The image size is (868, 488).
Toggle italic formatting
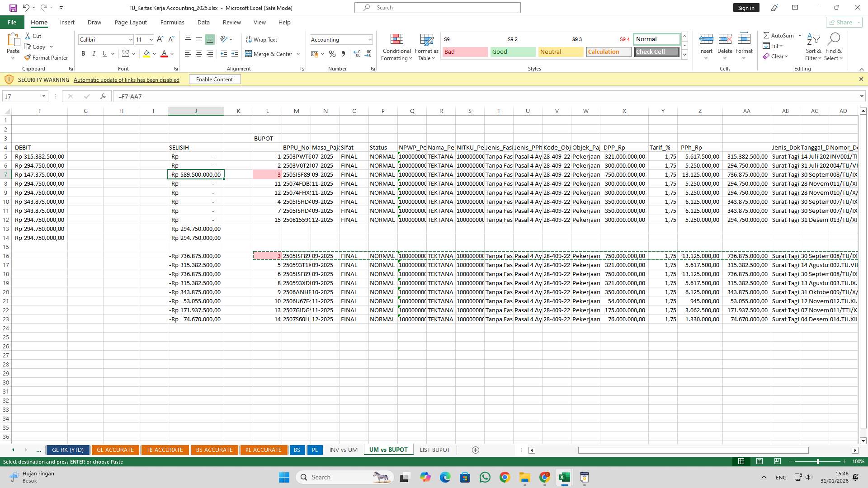pyautogui.click(x=94, y=53)
